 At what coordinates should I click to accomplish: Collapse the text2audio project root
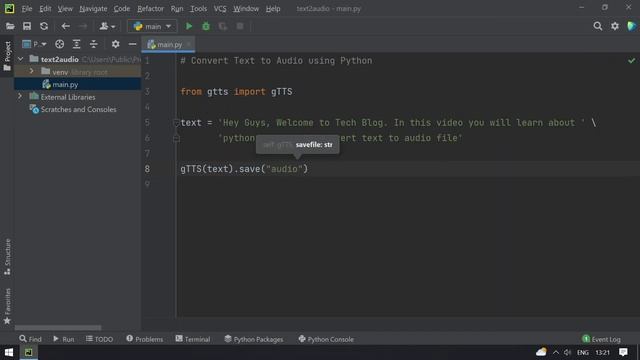[20, 59]
